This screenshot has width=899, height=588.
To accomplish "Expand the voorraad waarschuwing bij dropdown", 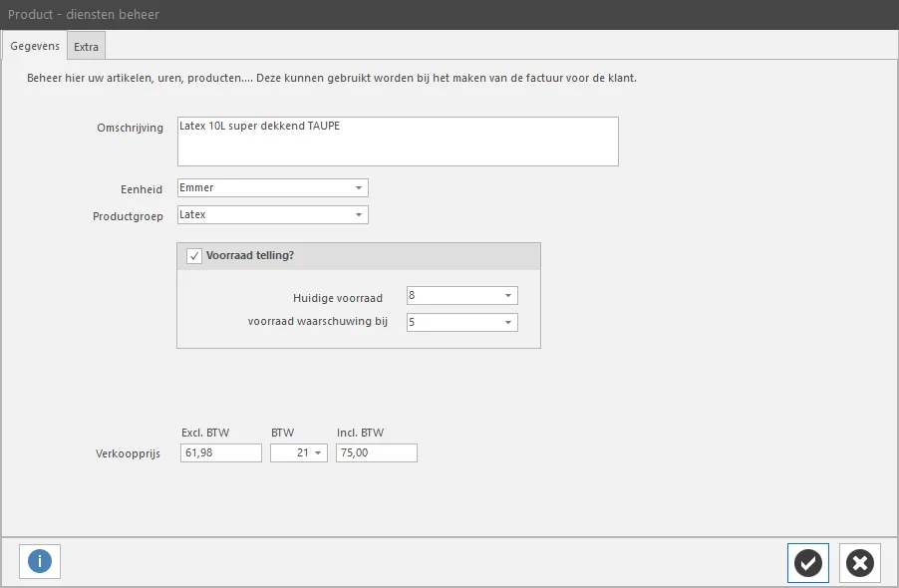I will (508, 323).
